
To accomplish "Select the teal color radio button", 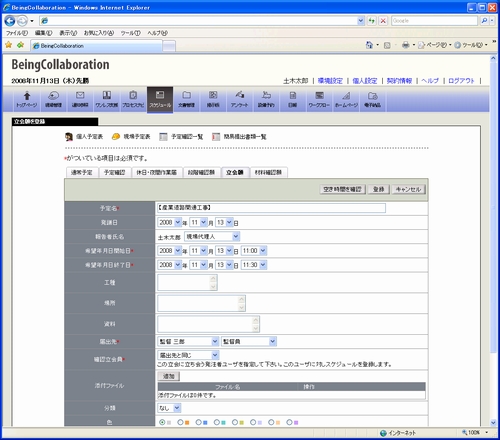I will (x=217, y=422).
